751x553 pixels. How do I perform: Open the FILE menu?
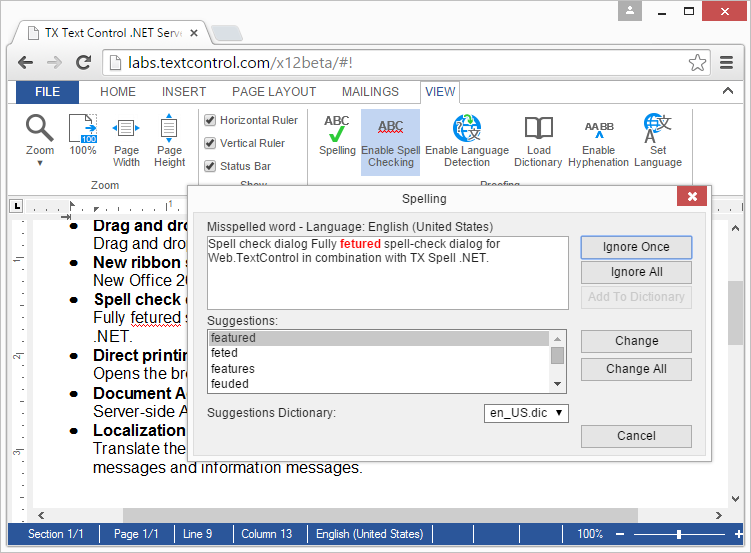(47, 92)
